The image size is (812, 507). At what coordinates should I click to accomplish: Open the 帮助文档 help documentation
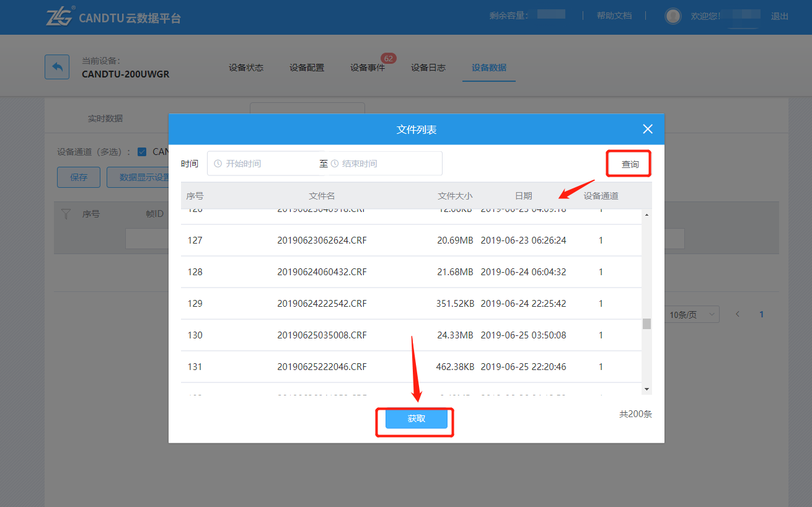tap(614, 15)
